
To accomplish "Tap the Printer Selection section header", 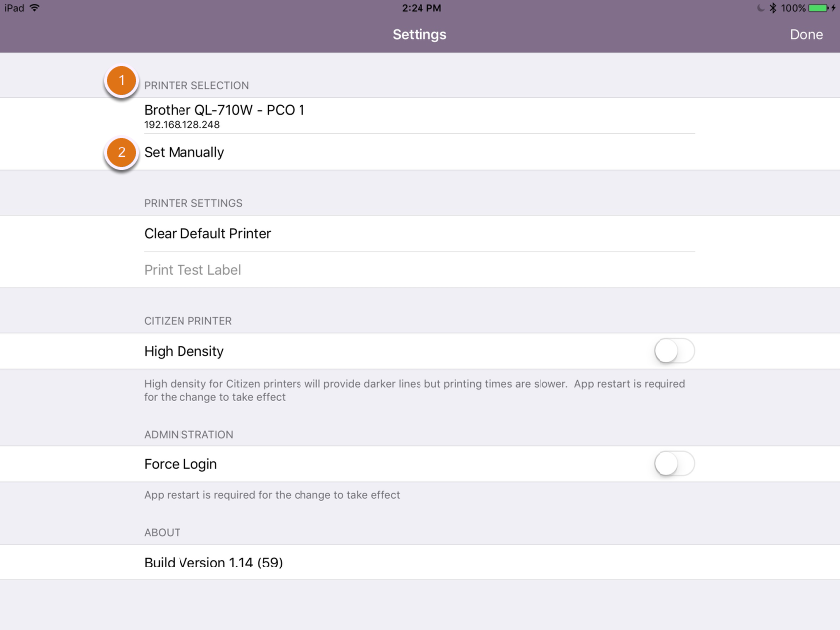I will [x=196, y=85].
